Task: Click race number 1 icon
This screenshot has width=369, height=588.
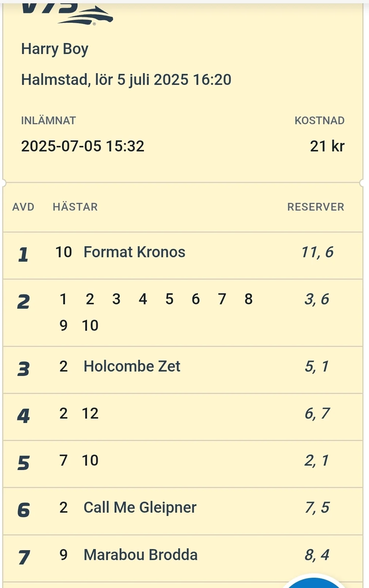Action: pyautogui.click(x=23, y=254)
